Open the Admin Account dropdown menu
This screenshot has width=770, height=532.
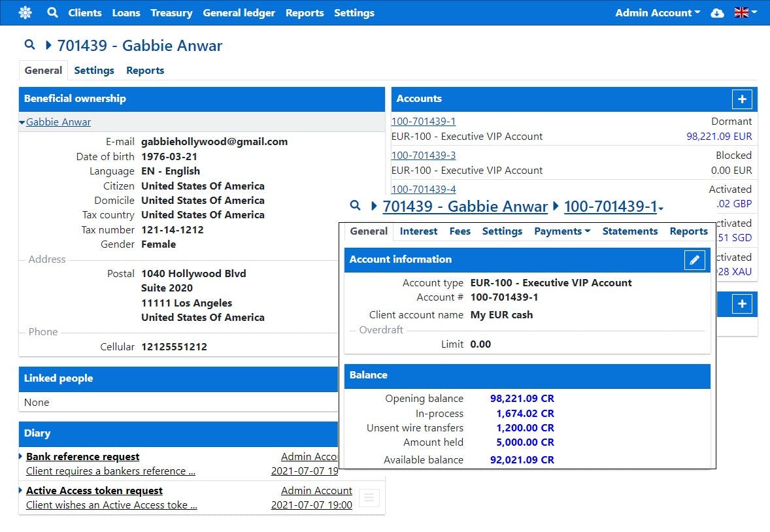658,13
